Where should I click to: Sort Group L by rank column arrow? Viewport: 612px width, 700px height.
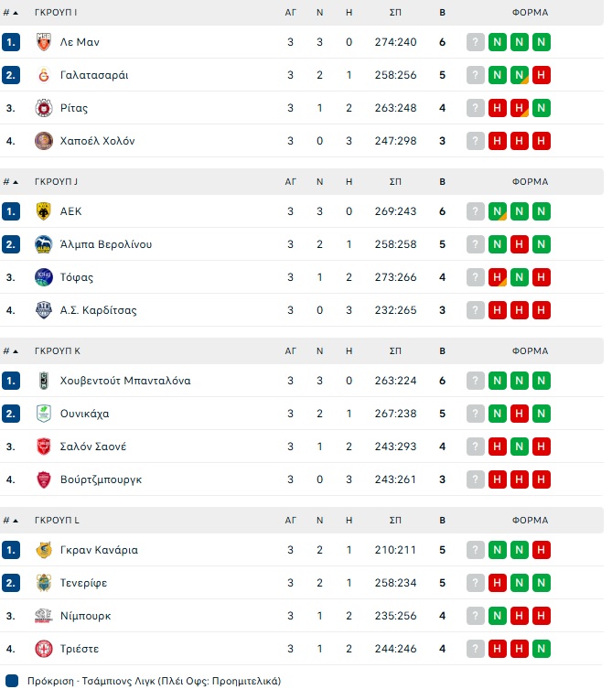[16, 521]
